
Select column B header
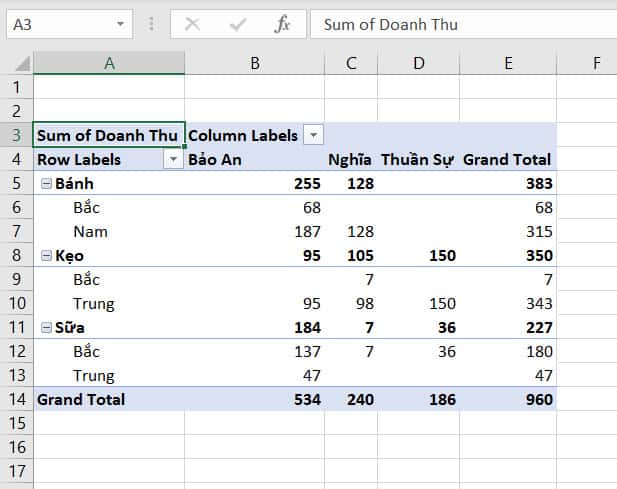tap(255, 63)
